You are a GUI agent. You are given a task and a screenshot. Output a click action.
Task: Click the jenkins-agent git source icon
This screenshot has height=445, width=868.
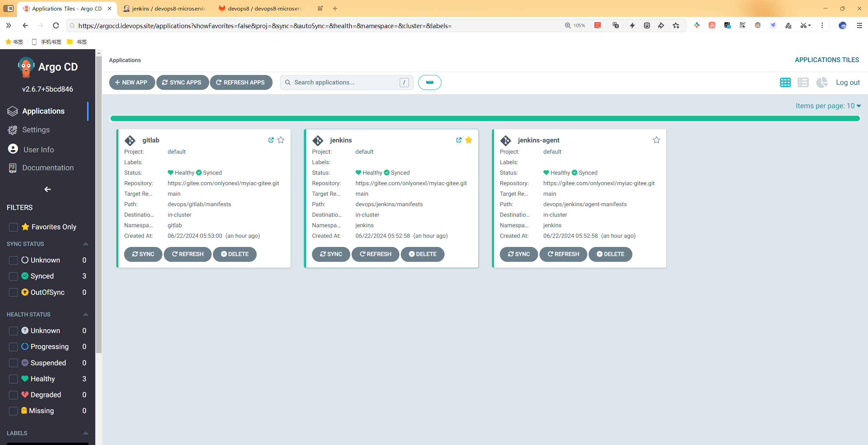click(x=506, y=140)
